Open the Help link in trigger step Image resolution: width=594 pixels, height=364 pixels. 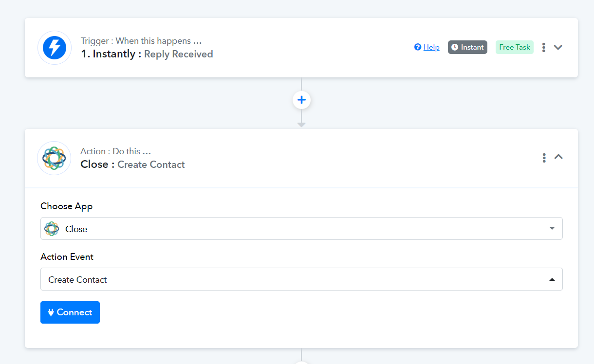pyautogui.click(x=427, y=47)
